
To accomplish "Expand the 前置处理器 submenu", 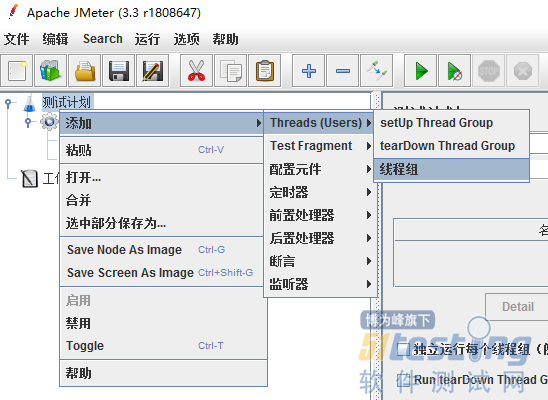I will pos(319,215).
